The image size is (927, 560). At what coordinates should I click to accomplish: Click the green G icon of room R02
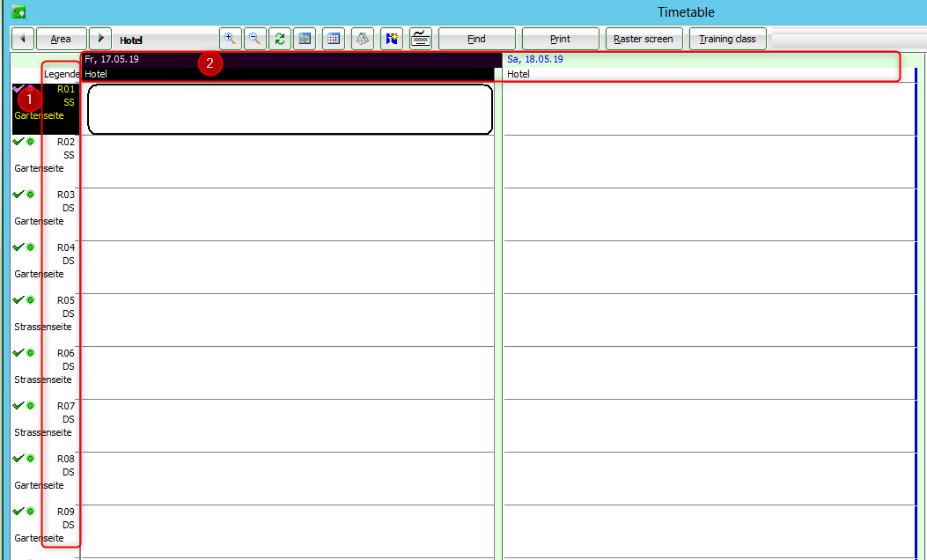tap(30, 142)
